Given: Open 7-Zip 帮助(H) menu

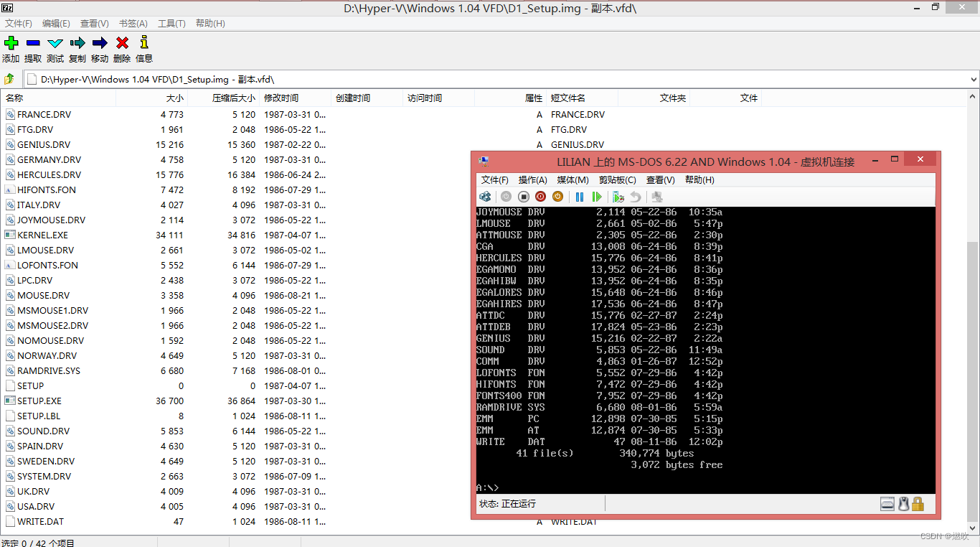Looking at the screenshot, I should point(210,24).
